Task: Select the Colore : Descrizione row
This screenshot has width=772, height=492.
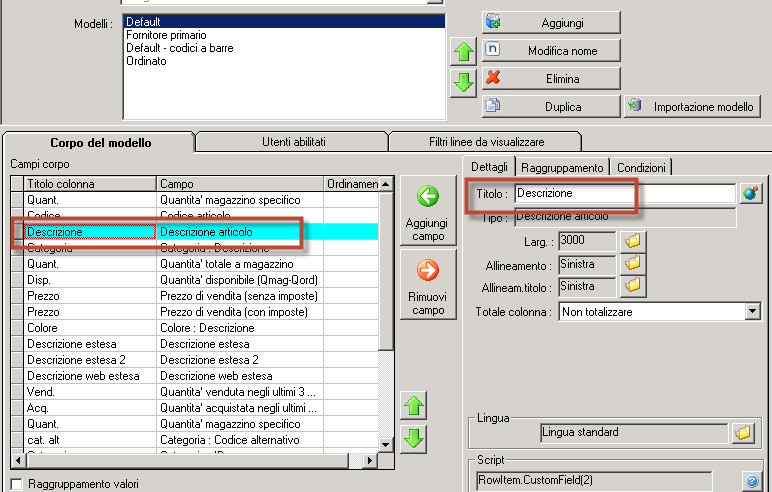Action: click(201, 328)
